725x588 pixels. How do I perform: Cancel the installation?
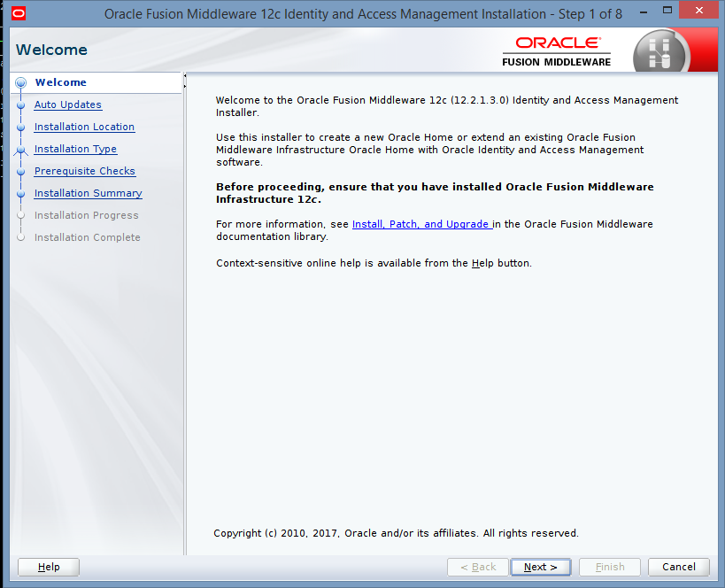pyautogui.click(x=679, y=567)
